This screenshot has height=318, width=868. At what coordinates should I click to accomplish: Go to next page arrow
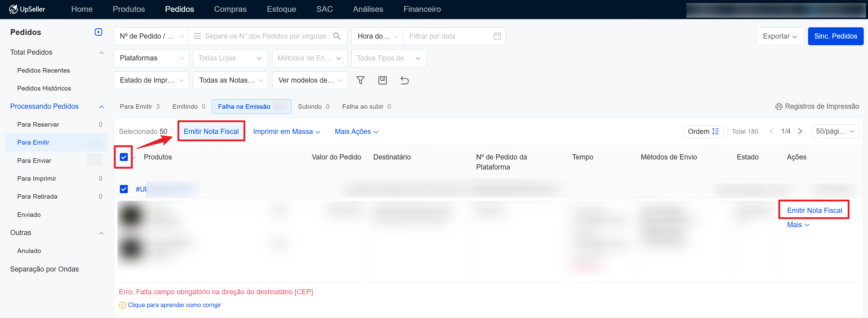coord(800,131)
